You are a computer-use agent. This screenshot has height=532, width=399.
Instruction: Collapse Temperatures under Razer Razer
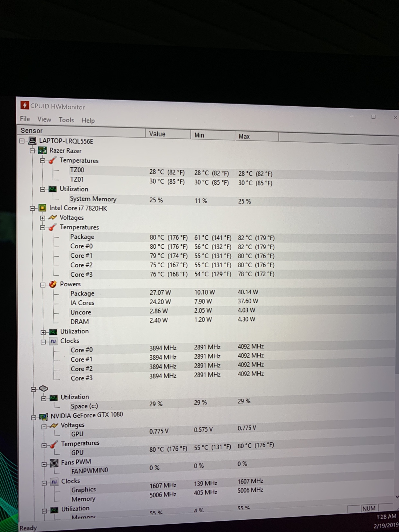click(42, 160)
